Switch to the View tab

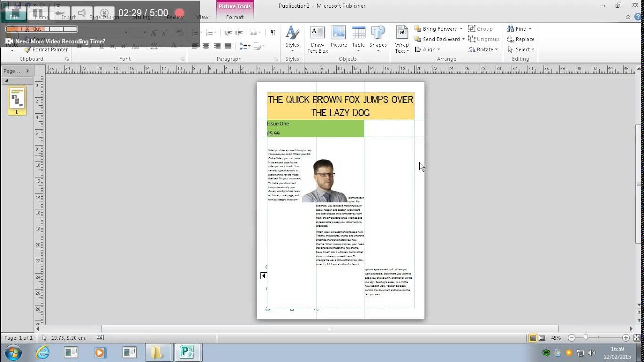pyautogui.click(x=202, y=17)
